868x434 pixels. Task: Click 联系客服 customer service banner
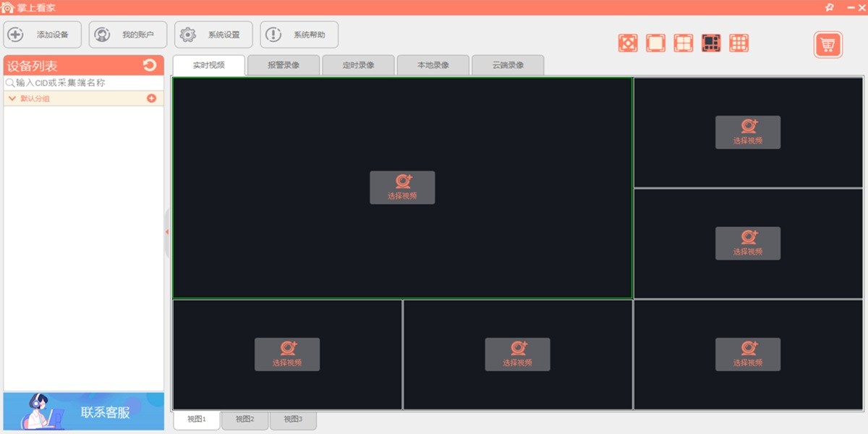[84, 412]
